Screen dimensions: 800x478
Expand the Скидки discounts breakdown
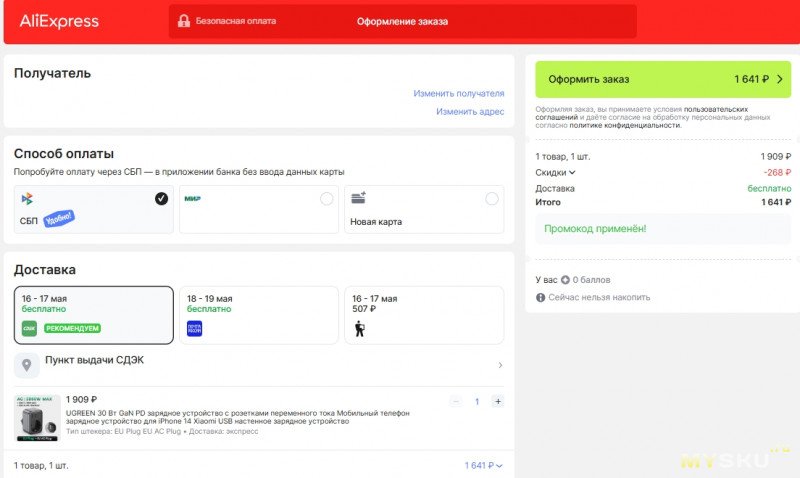coord(555,172)
